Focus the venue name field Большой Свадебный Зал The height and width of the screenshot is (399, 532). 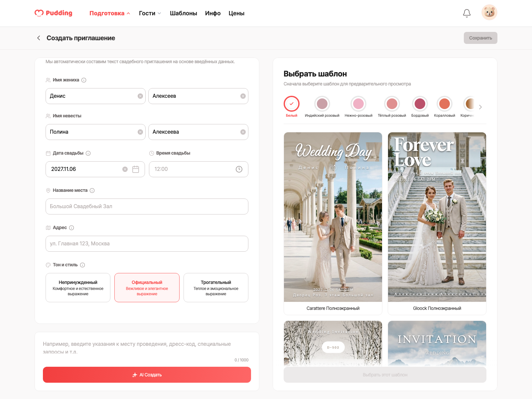(x=147, y=206)
